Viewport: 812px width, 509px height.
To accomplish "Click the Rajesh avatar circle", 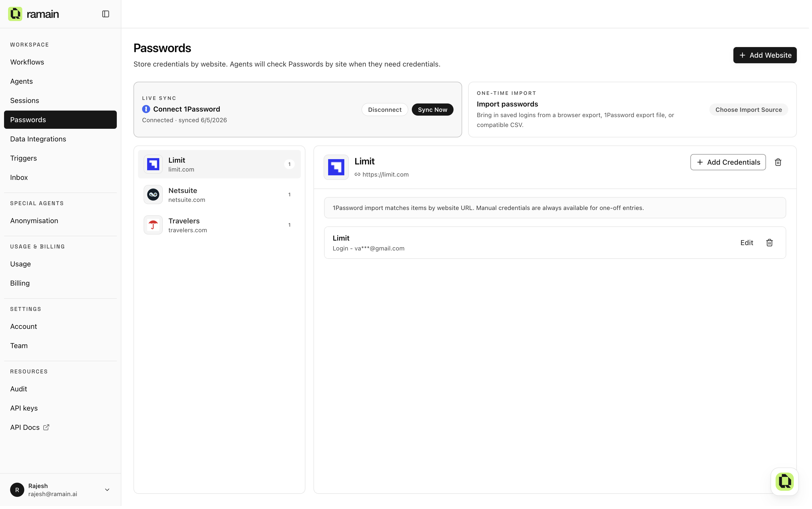I will click(x=17, y=490).
